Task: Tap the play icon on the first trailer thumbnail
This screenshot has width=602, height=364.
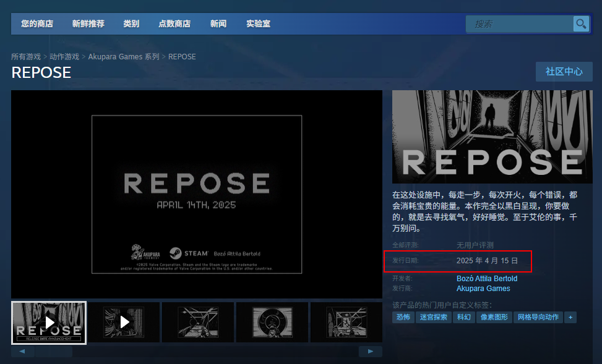Action: click(49, 322)
